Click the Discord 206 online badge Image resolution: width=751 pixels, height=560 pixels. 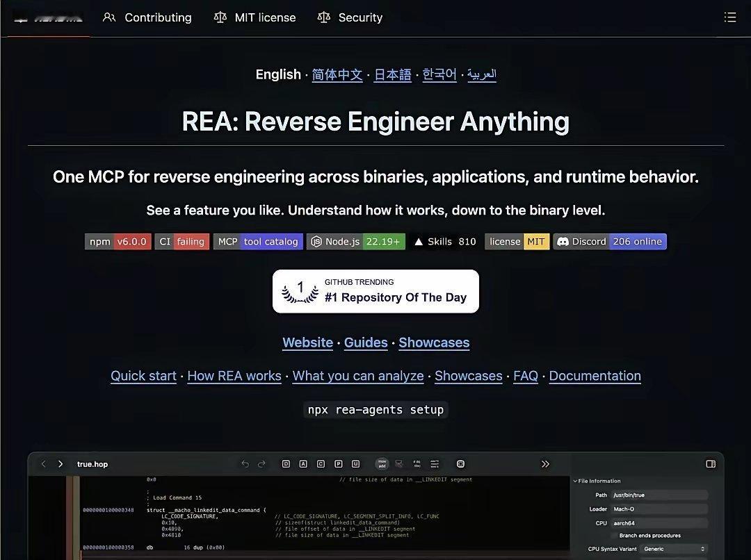(610, 242)
